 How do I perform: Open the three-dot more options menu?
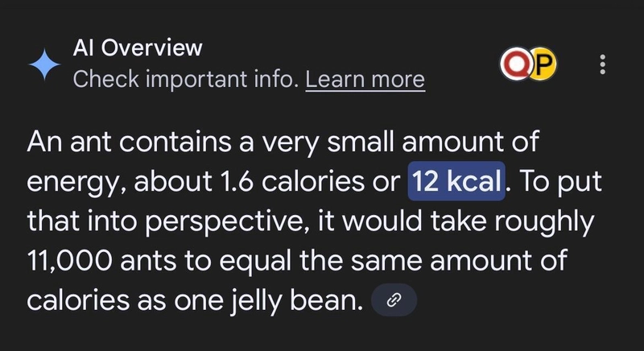click(x=602, y=64)
